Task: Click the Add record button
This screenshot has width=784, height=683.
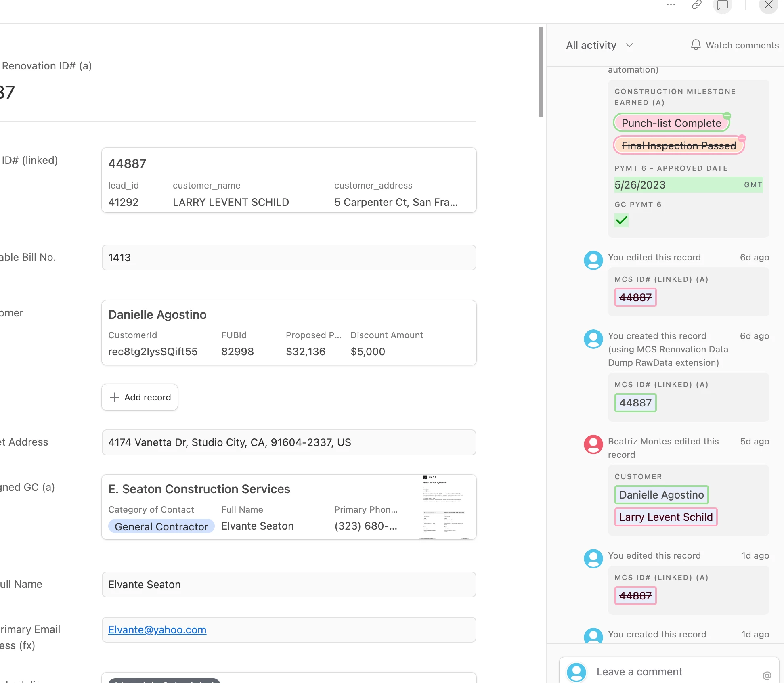Action: pyautogui.click(x=140, y=397)
